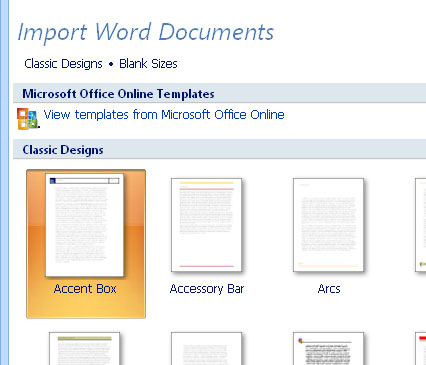426x365 pixels.
Task: Jump to the Blank Sizes link
Action: pyautogui.click(x=148, y=63)
